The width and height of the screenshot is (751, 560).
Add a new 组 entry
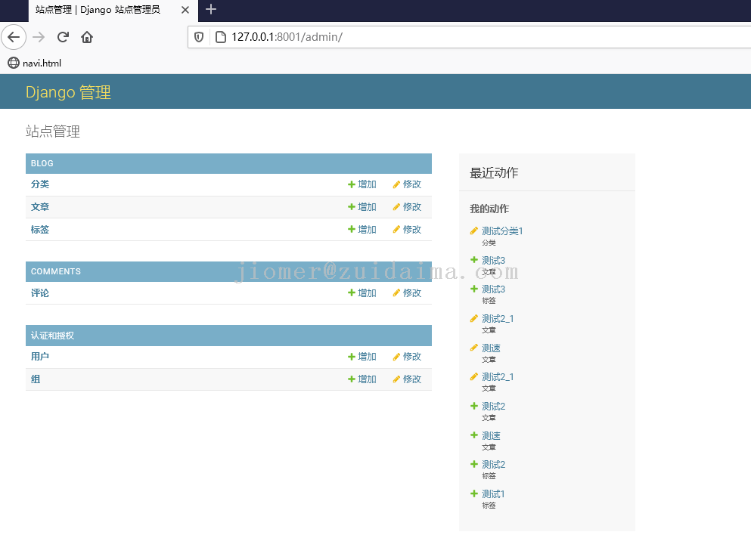click(362, 379)
